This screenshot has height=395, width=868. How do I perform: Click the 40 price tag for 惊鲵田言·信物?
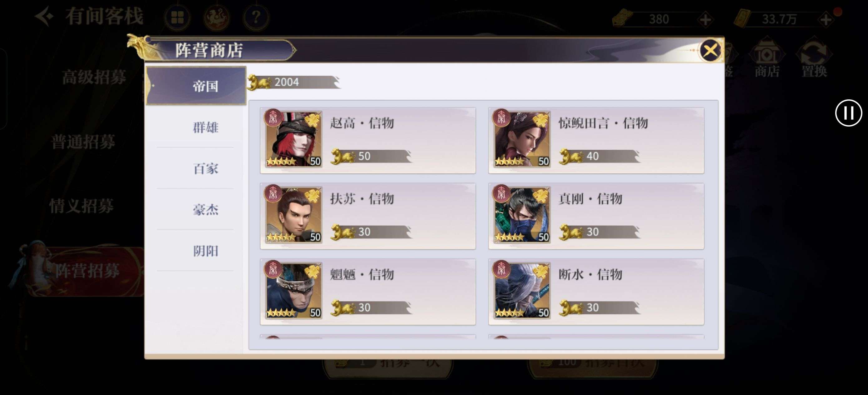[599, 156]
